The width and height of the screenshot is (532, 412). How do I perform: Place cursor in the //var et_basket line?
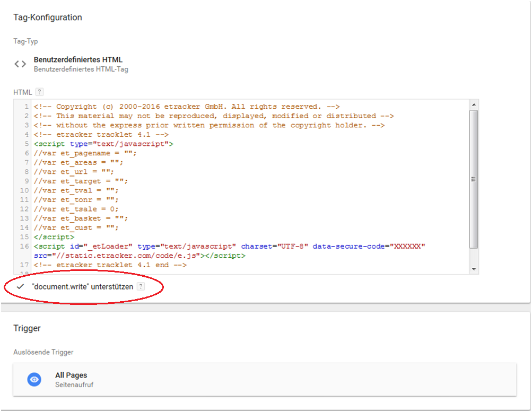81,218
